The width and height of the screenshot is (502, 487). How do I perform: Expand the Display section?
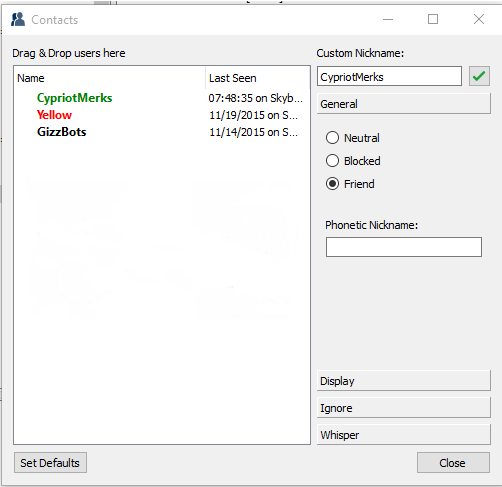(404, 381)
